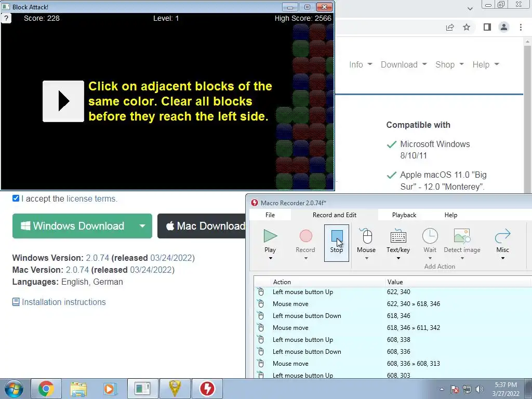Viewport: 532px width, 399px height.
Task: Select the Mouse move 608, 336 » 608, 313 row
Action: pos(392,363)
